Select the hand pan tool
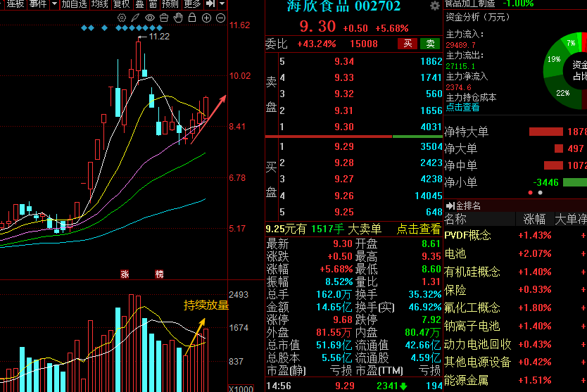Viewport: 587px width, 392px height. coord(178,17)
